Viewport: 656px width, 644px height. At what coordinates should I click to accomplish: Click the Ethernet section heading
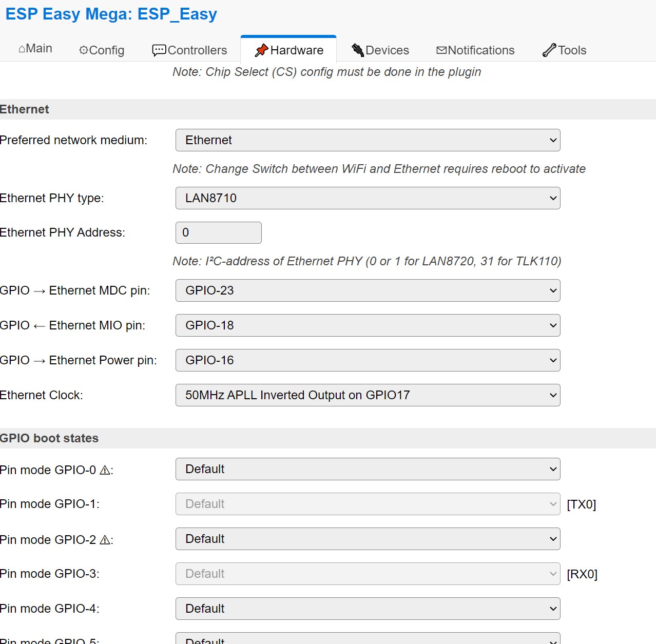click(25, 109)
